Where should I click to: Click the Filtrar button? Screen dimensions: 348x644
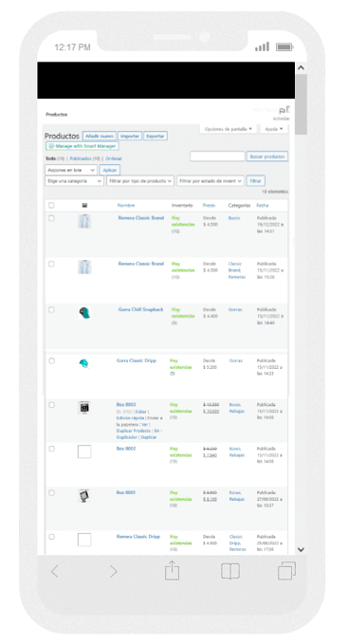pos(255,181)
